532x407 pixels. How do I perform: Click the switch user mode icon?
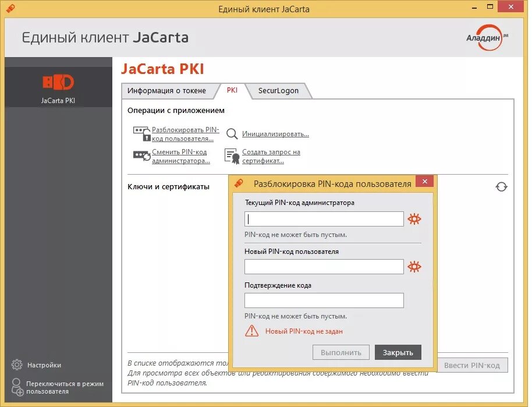point(17,387)
